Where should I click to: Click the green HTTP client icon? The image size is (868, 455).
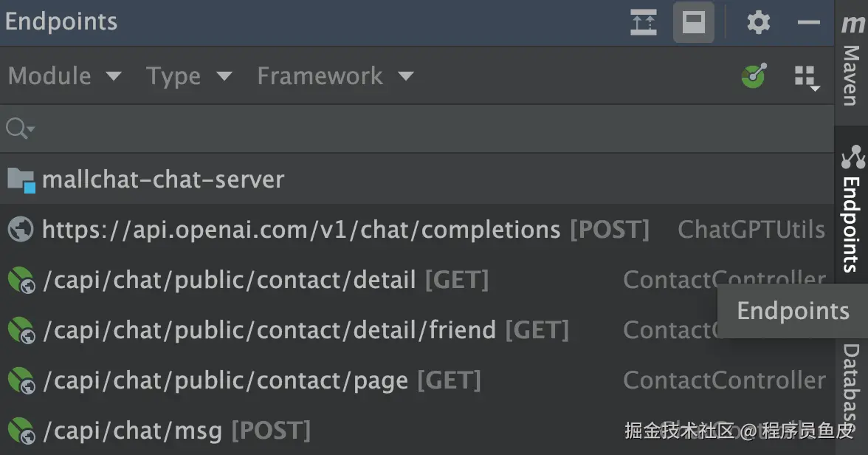pyautogui.click(x=754, y=75)
